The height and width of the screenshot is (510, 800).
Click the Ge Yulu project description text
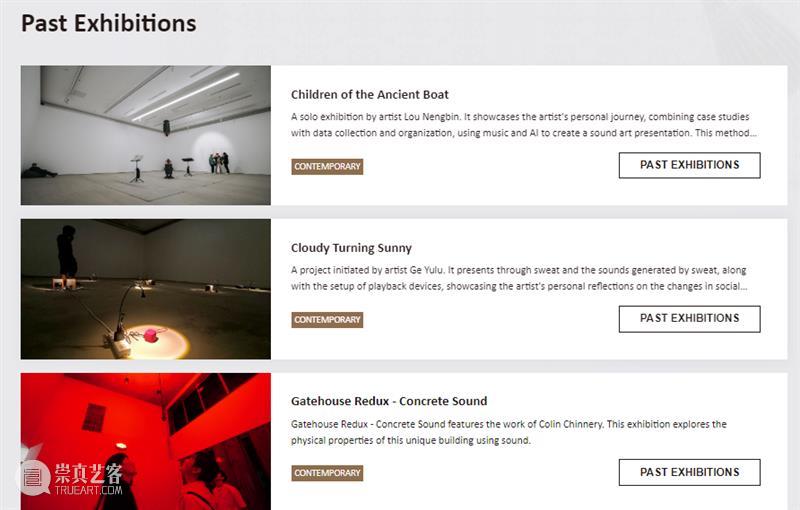(518, 278)
